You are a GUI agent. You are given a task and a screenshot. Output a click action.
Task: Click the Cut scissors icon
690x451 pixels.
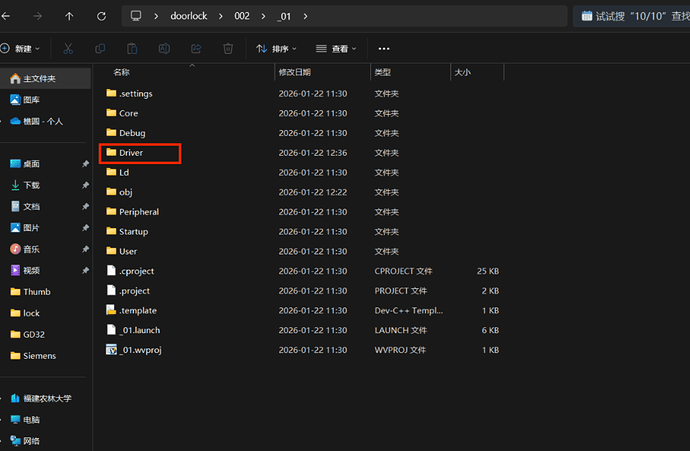pos(67,48)
